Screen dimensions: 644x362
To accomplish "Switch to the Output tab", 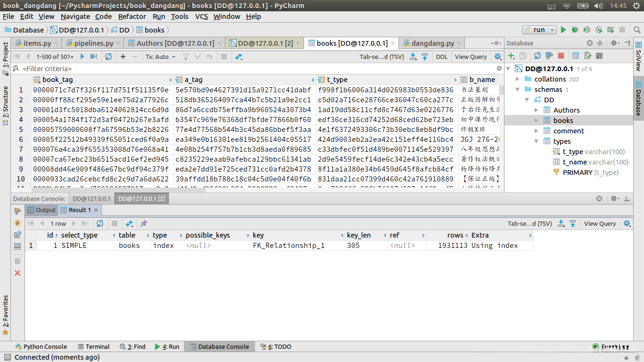I will [41, 210].
